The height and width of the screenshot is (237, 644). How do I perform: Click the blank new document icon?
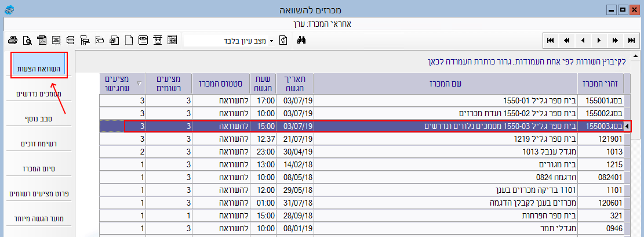click(129, 40)
